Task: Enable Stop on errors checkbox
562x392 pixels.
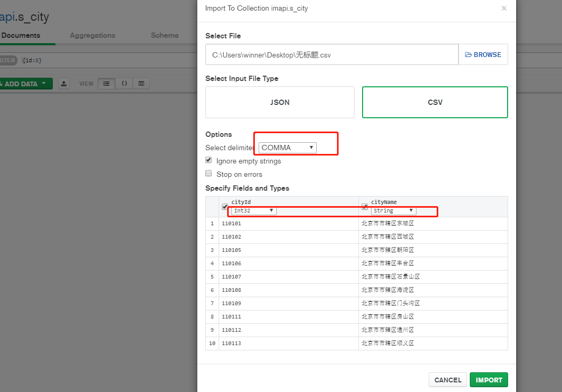Action: click(209, 174)
